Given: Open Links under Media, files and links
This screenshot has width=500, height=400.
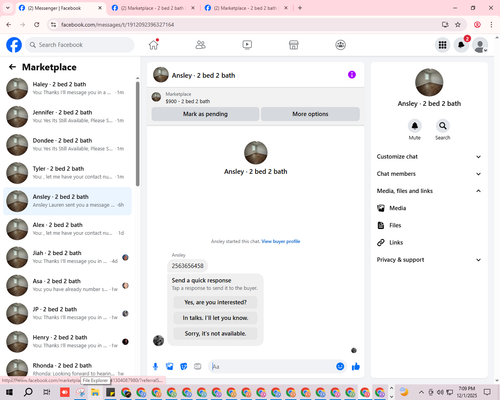Looking at the screenshot, I should point(429,242).
